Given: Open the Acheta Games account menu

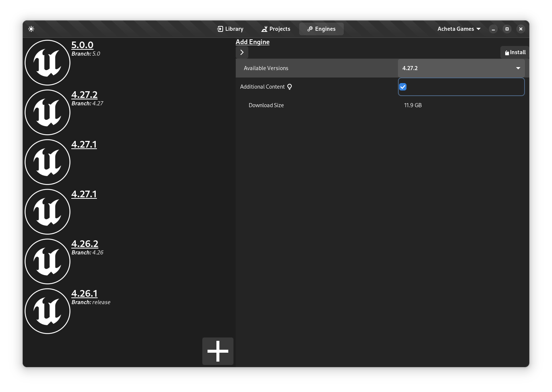Looking at the screenshot, I should pyautogui.click(x=459, y=29).
